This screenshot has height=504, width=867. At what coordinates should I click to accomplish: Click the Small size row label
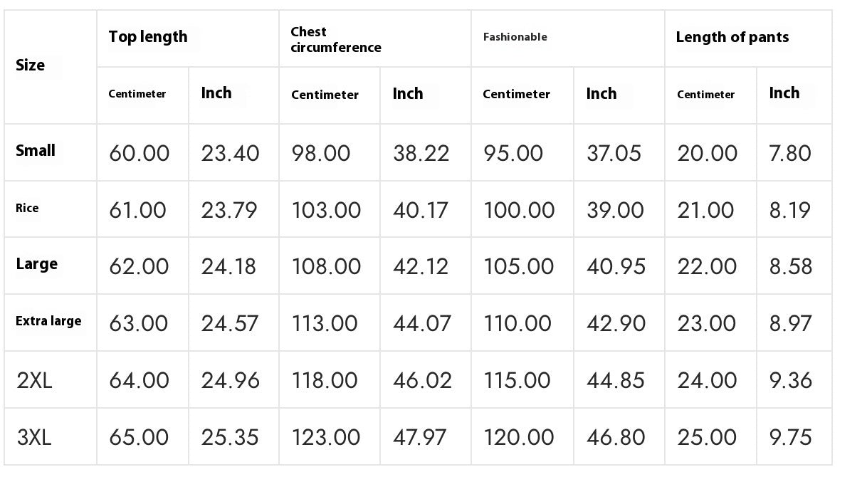(36, 151)
